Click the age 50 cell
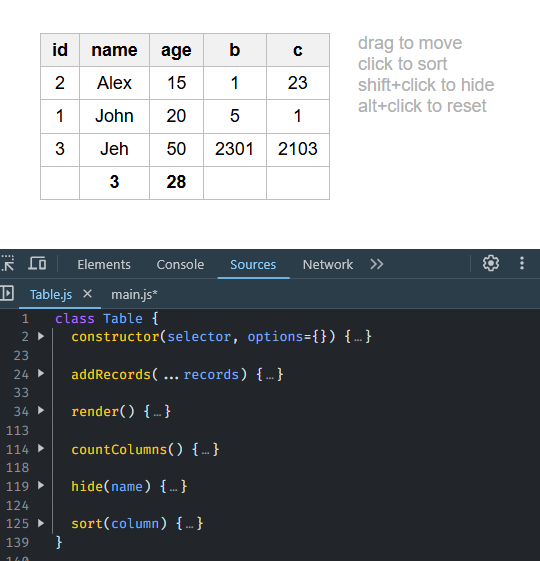Screen dimensions: 540x561 coord(176,149)
